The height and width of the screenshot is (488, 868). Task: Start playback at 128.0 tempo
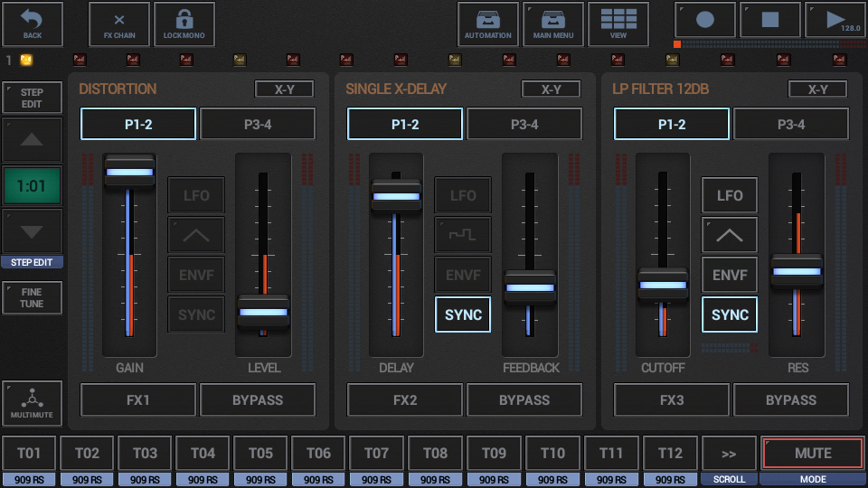click(835, 21)
